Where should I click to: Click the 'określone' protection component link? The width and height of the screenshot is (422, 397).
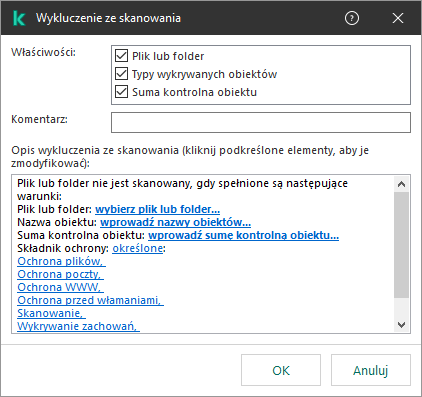pyautogui.click(x=138, y=248)
